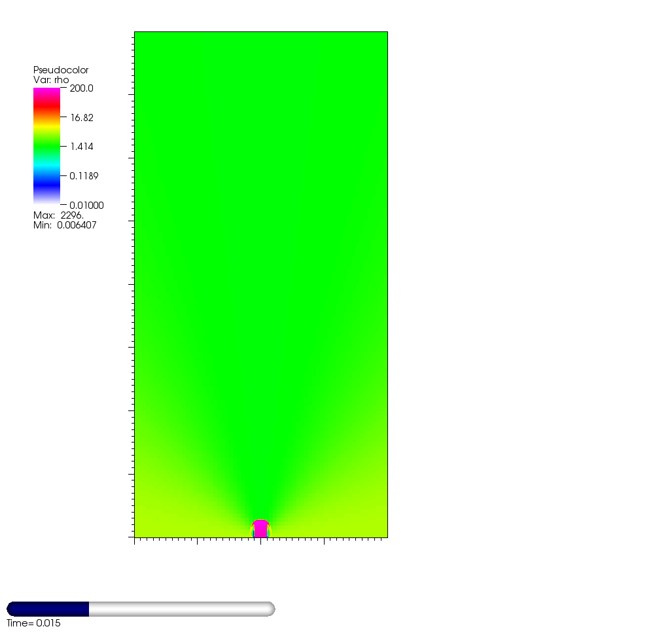Click the 'Var: rho' label
The height and width of the screenshot is (633, 672).
[51, 80]
